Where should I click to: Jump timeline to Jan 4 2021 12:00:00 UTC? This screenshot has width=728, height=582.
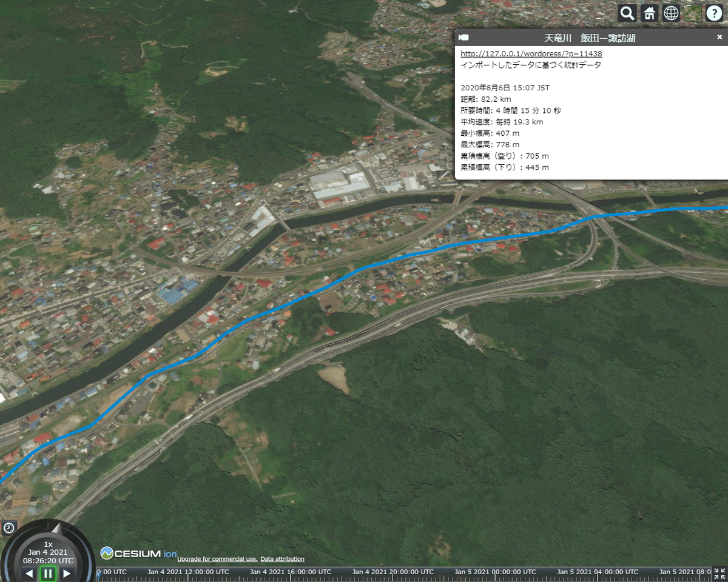(188, 572)
